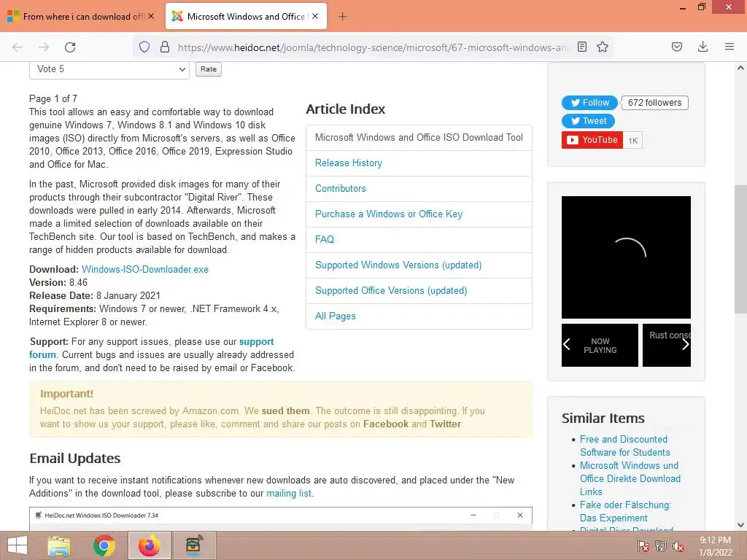
Task: Click the loading video player
Action: pos(626,257)
